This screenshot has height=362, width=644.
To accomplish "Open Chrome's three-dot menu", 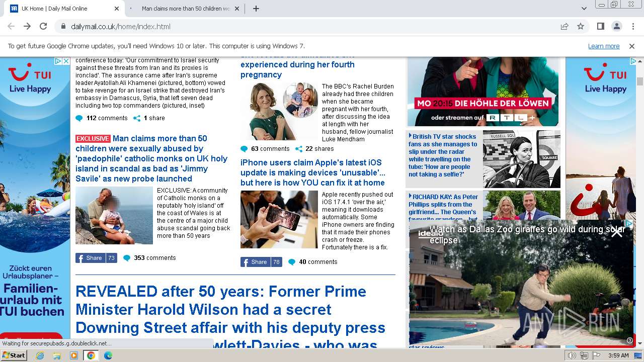I will pyautogui.click(x=632, y=27).
